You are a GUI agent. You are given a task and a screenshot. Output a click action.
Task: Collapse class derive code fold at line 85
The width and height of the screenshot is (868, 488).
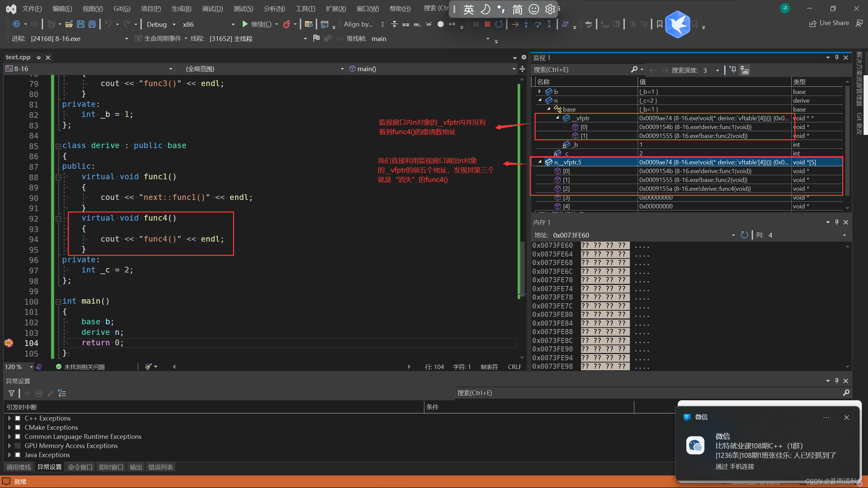[x=58, y=146]
